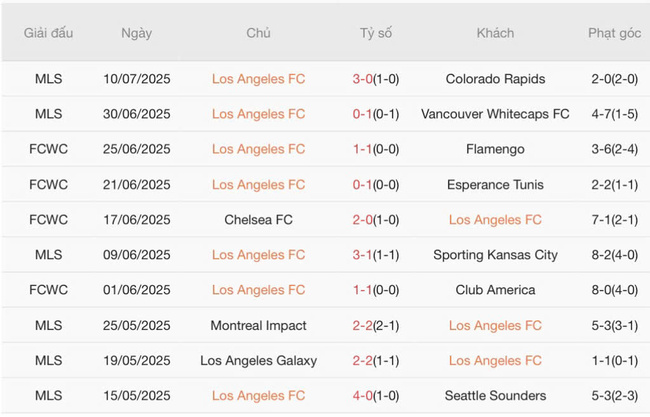The image size is (650, 417).
Task: Select the Chủ column header
Action: pyautogui.click(x=258, y=33)
